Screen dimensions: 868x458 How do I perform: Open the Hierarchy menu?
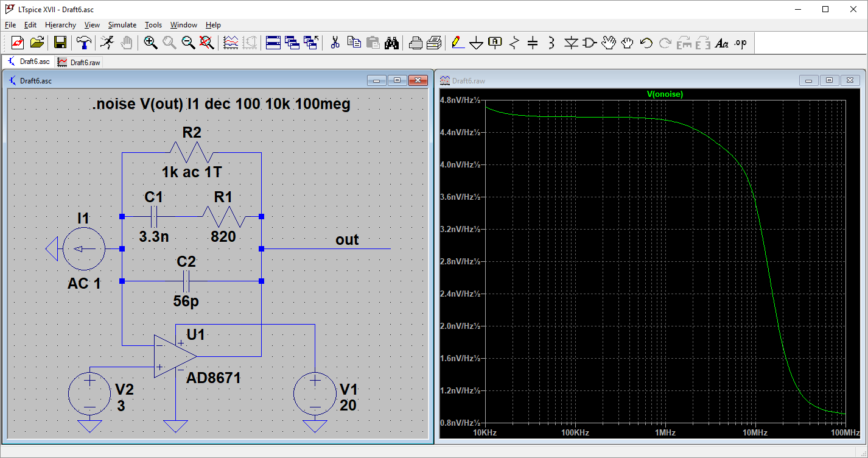[x=60, y=25]
